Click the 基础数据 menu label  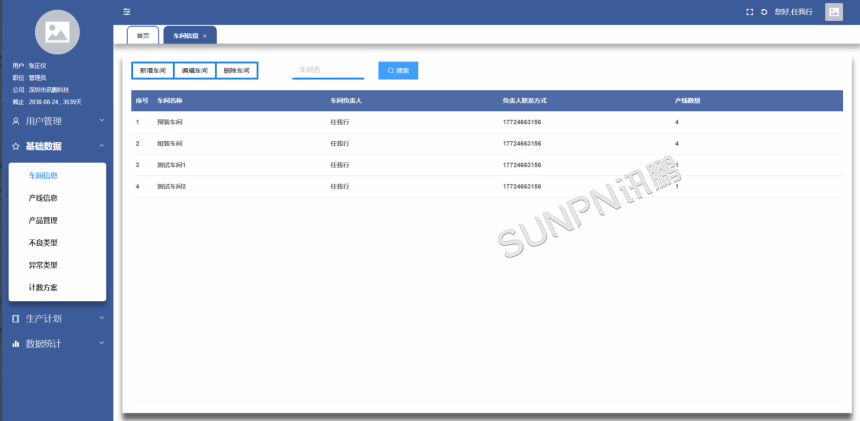(x=44, y=146)
